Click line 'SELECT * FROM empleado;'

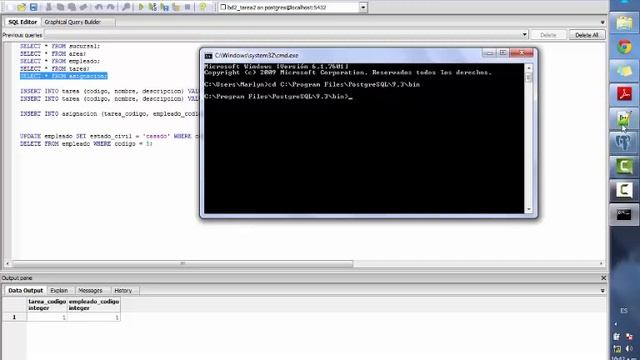[x=60, y=61]
